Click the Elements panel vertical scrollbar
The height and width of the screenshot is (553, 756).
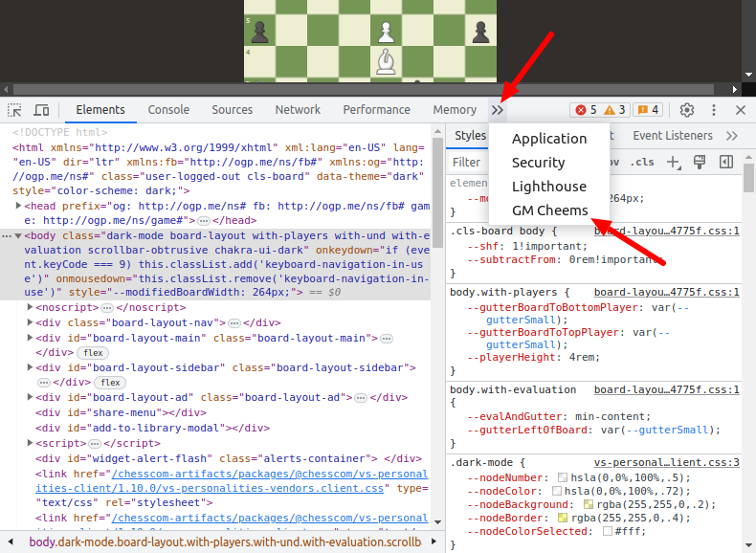[437, 193]
